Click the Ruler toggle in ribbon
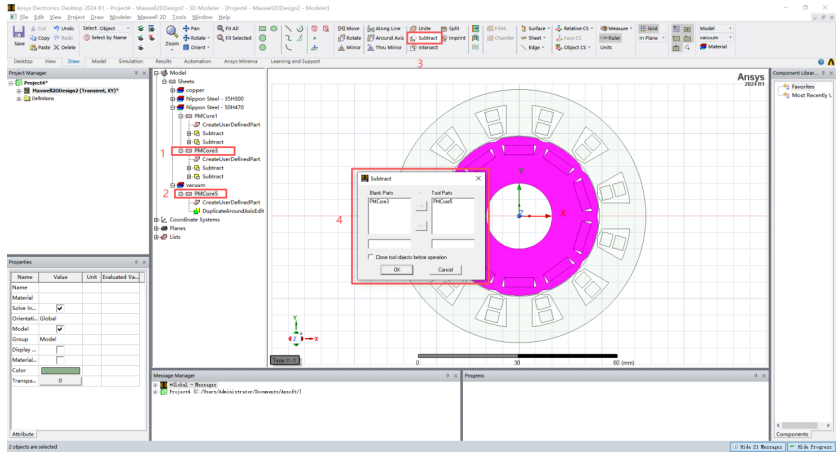839x452 pixels. (610, 38)
